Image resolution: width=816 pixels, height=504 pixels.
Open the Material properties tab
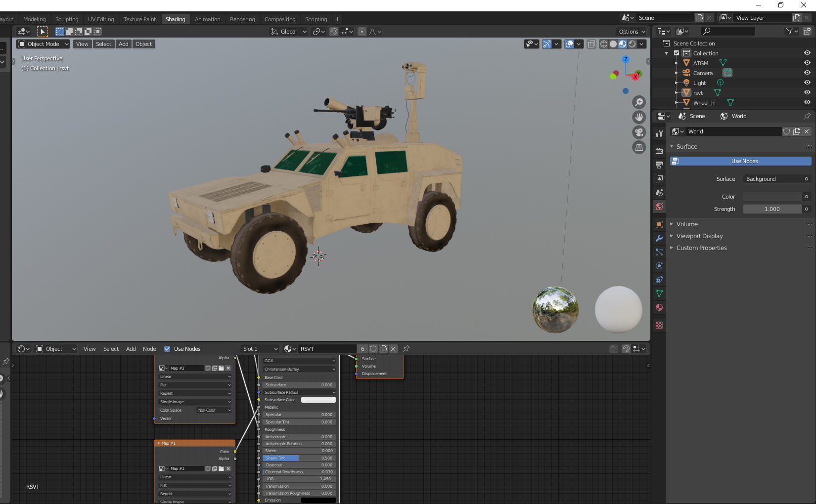click(x=659, y=307)
